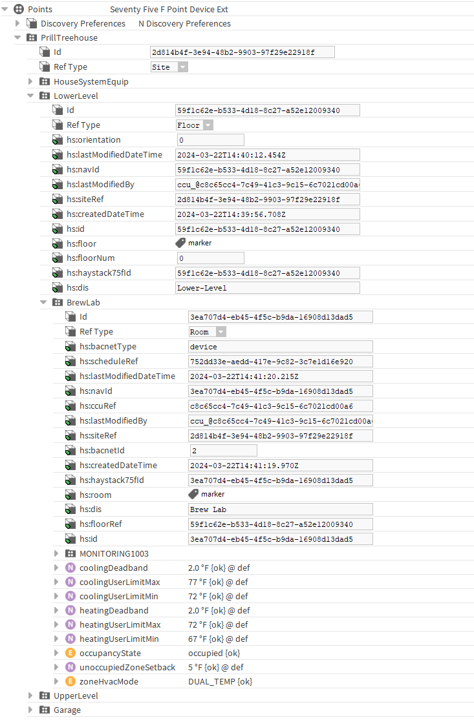This screenshot has height=720, width=474.
Task: Click the orange E icon beside zoneHvacMode
Action: 70,681
